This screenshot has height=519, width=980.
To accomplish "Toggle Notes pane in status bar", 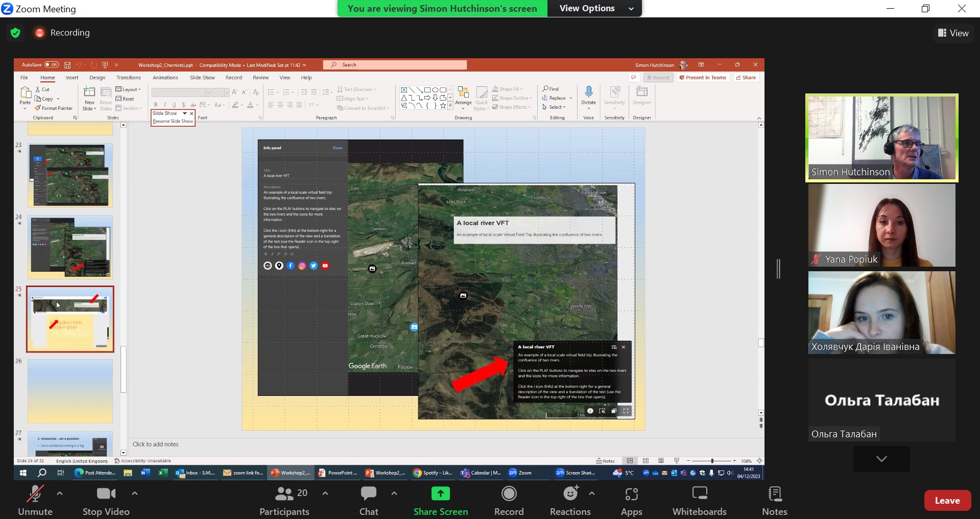I will 605,461.
